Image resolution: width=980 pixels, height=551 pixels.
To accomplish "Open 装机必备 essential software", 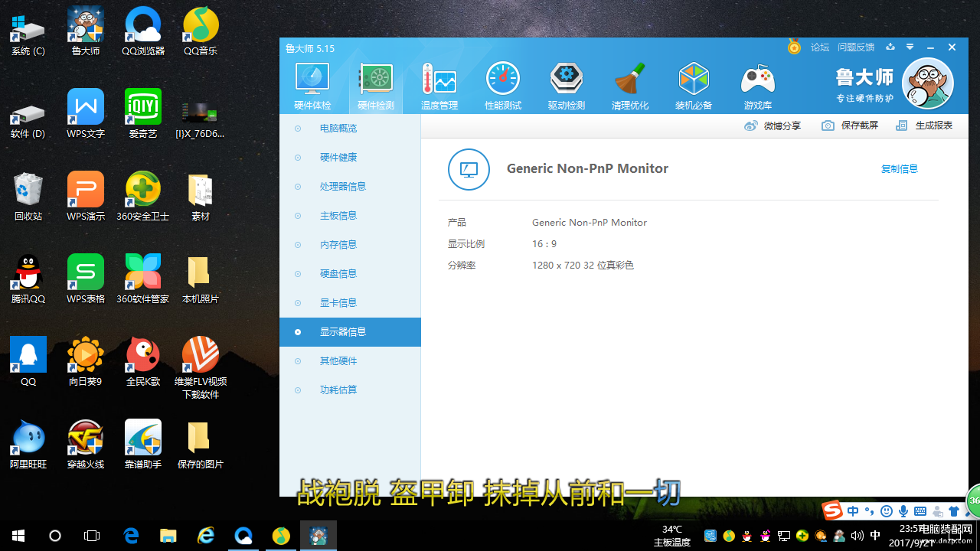I will coord(694,87).
